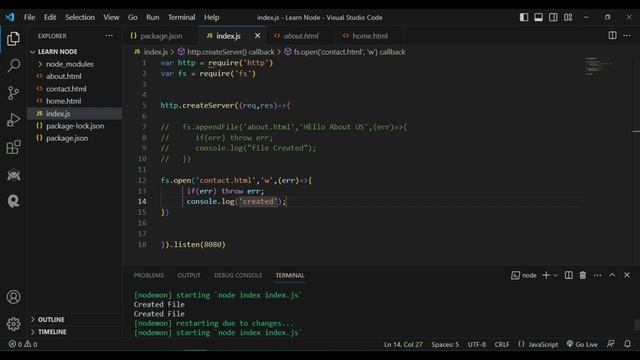The image size is (640, 360).
Task: Kill terminal with trash icon
Action: click(583, 276)
